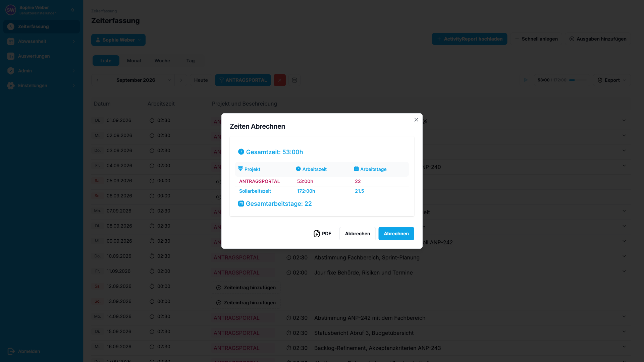Add time entry for 13.09.2026
This screenshot has height=362, width=644.
pyautogui.click(x=246, y=303)
